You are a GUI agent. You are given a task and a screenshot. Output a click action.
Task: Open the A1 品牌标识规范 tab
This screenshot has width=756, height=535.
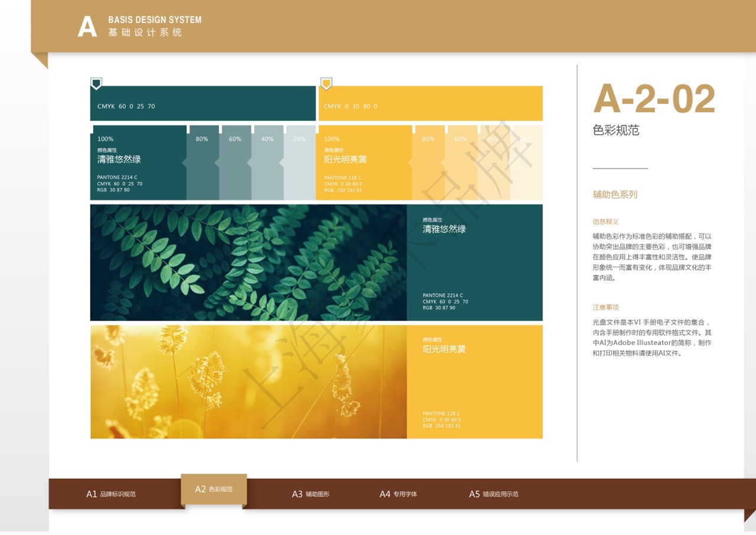point(111,494)
